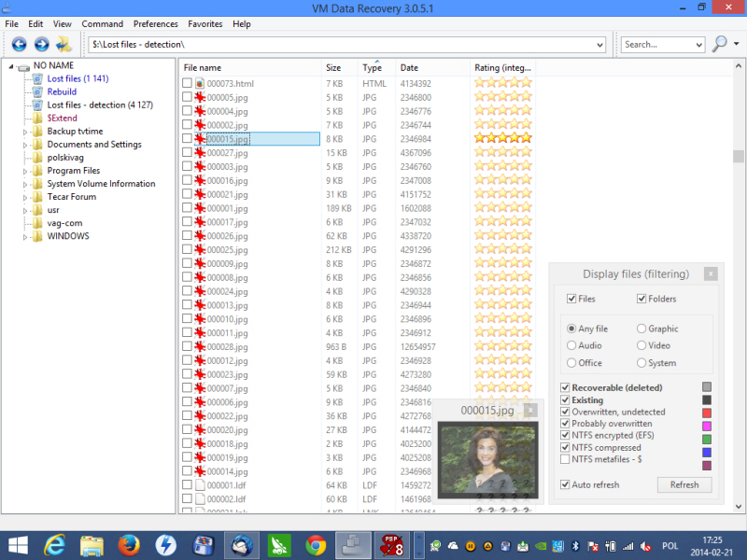Uncheck the Files filter checkbox
Viewport: 747px width, 560px height.
coord(571,299)
